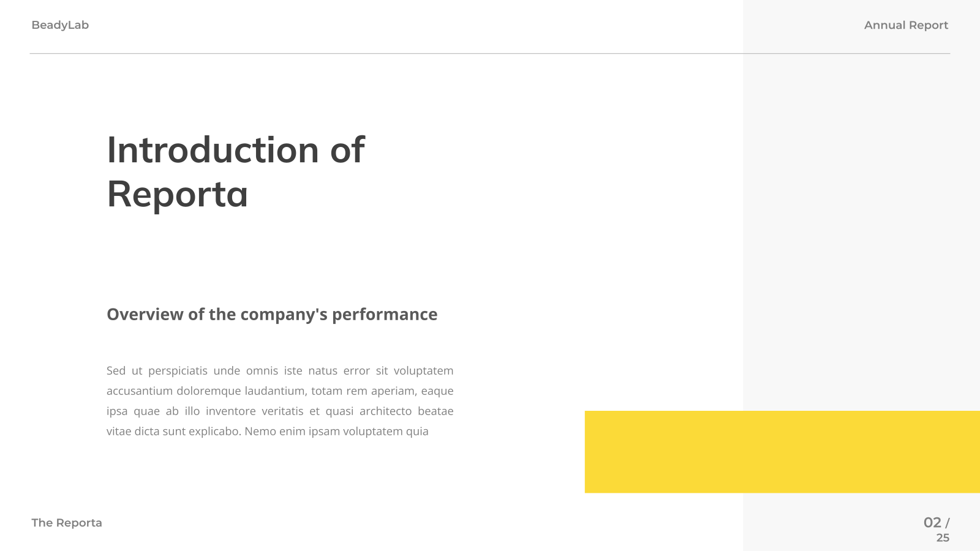Click the sentence "Nemo enim ipsam voluptatem quia"
The width and height of the screenshot is (980, 551).
click(x=337, y=432)
